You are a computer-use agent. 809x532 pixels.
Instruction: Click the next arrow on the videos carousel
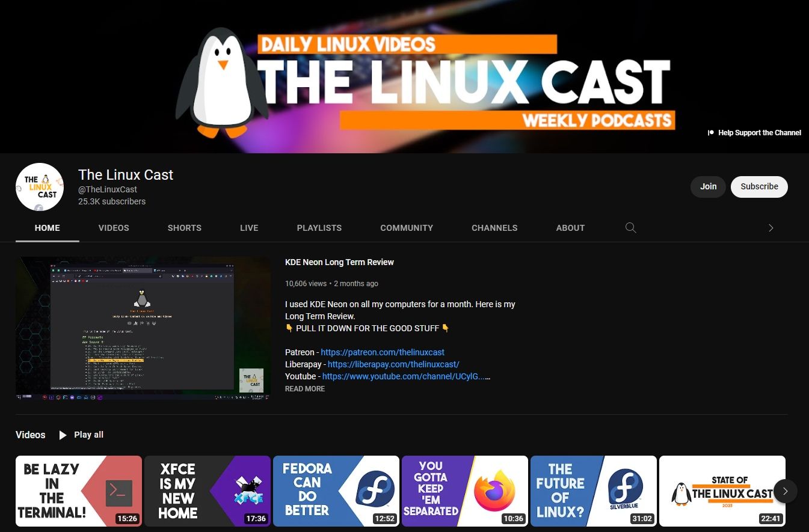click(785, 491)
